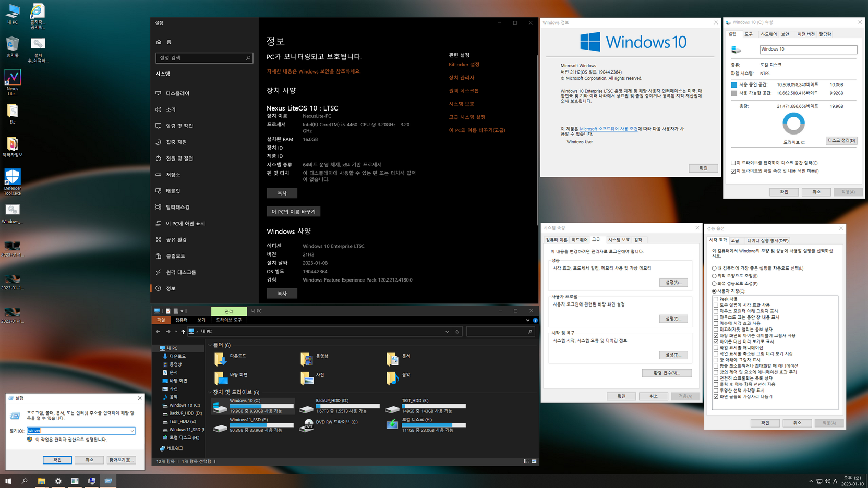Click the Explorer help question-mark icon
The width and height of the screenshot is (868, 488).
[x=535, y=320]
